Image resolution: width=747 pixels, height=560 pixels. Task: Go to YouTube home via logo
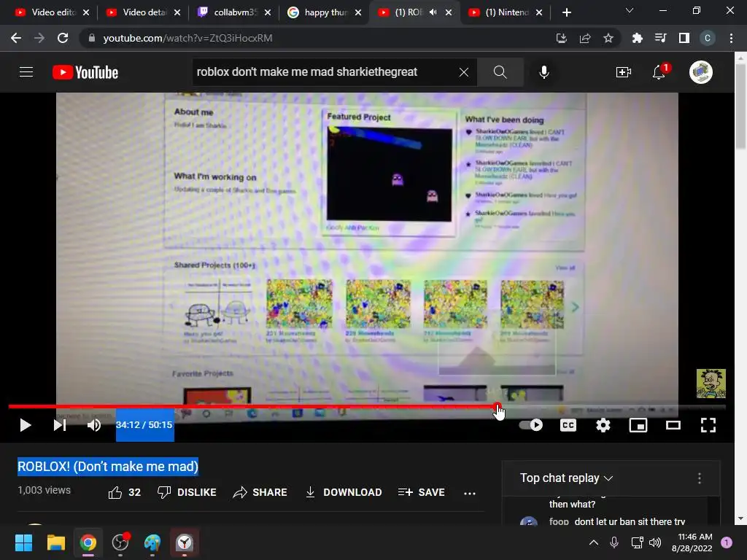85,72
